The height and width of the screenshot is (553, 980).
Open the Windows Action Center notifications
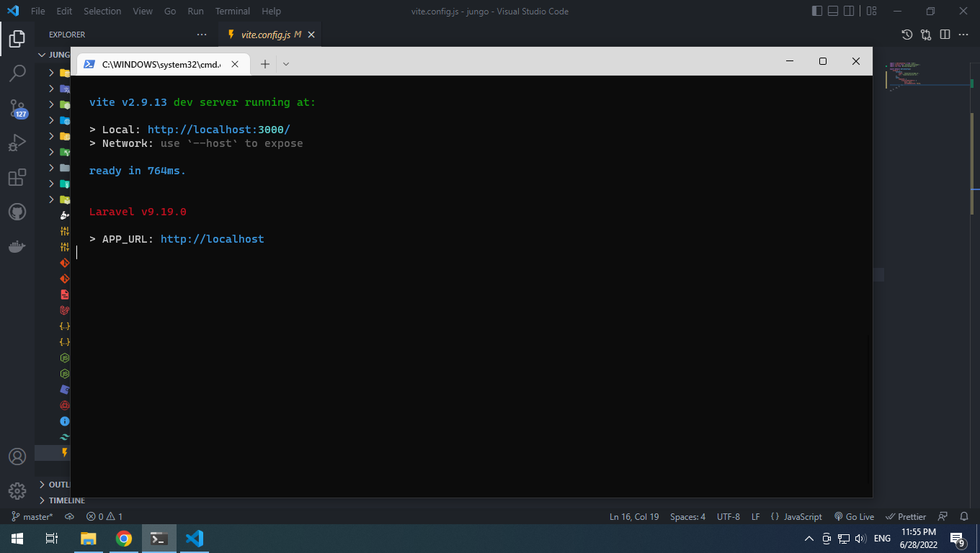pos(958,539)
